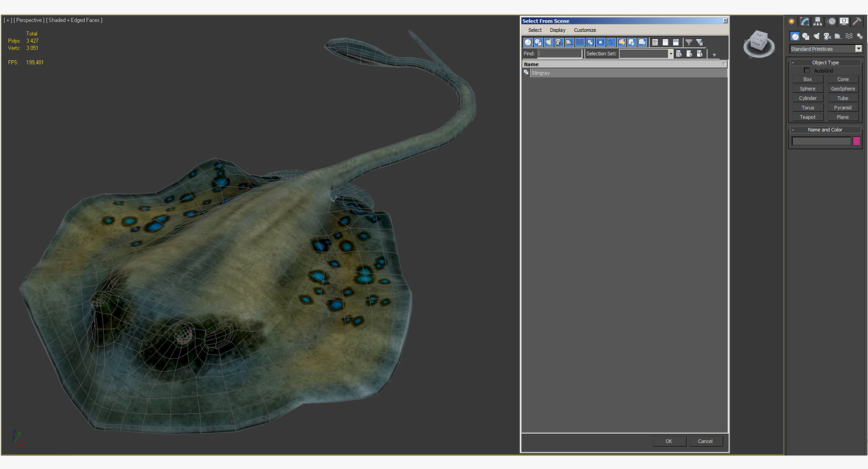Image resolution: width=868 pixels, height=469 pixels.
Task: Toggle Display Helpers filter in the dialog
Action: (x=569, y=42)
